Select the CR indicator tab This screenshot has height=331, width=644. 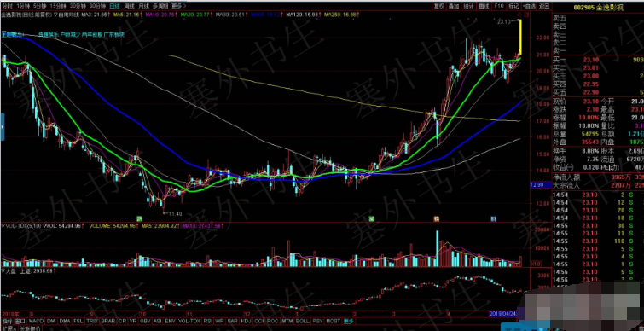(122, 321)
